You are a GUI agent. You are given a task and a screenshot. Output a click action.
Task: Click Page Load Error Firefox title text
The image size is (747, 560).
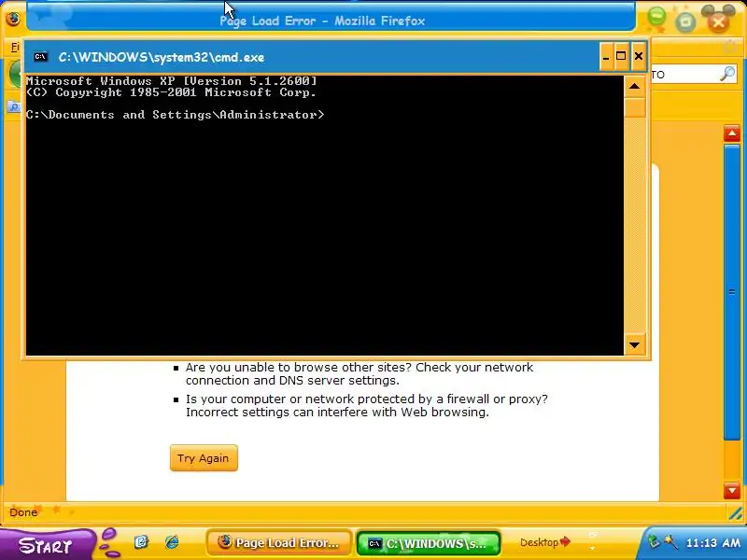tap(322, 21)
